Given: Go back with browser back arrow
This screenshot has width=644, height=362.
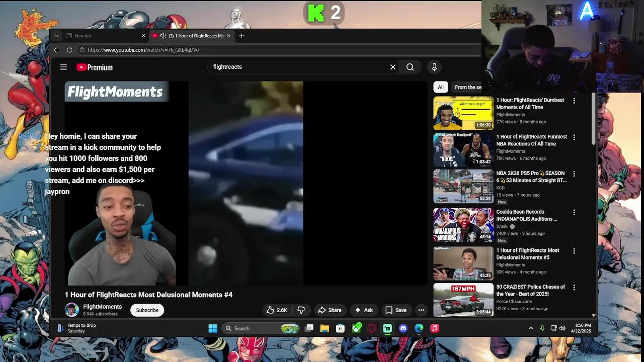Looking at the screenshot, I should [x=56, y=50].
